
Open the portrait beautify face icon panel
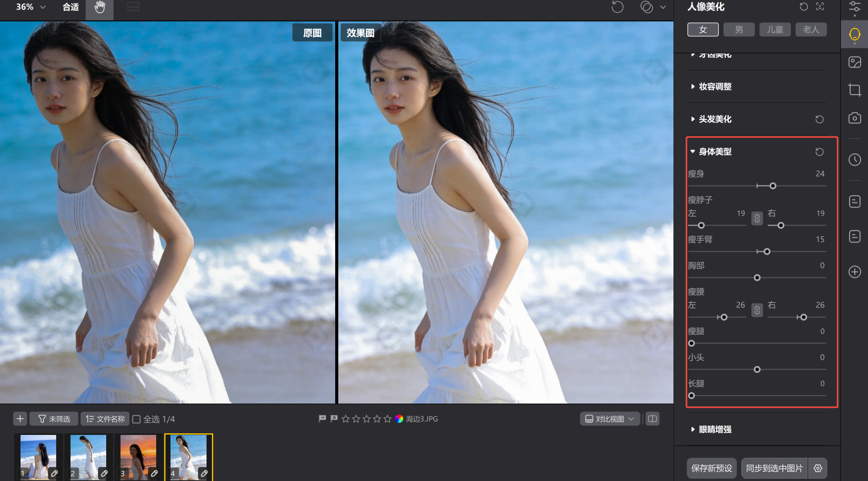coord(854,35)
